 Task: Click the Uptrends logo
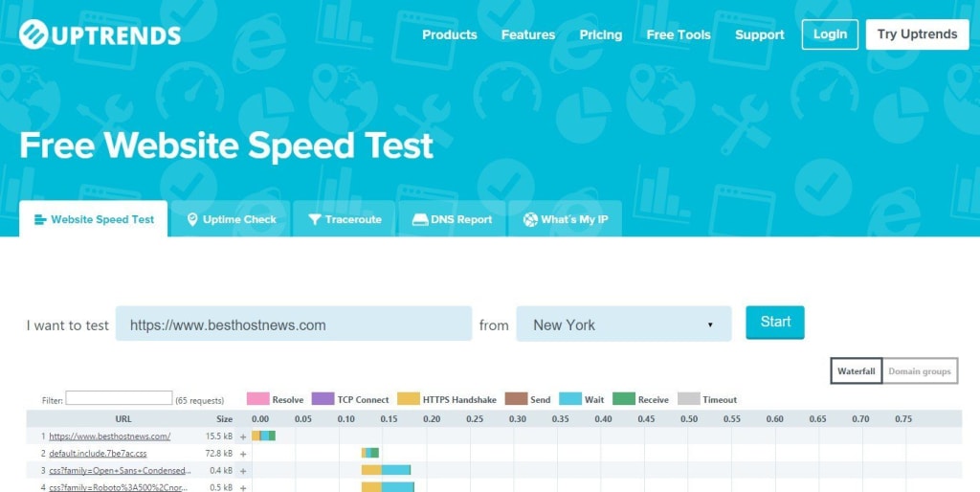(100, 34)
